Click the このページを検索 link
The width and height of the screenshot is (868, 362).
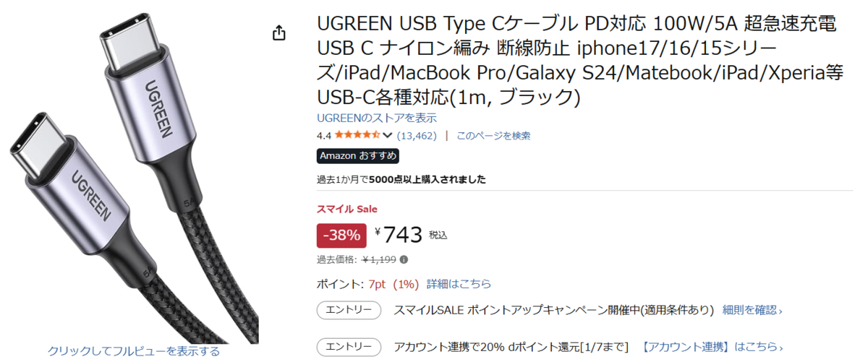pos(493,135)
